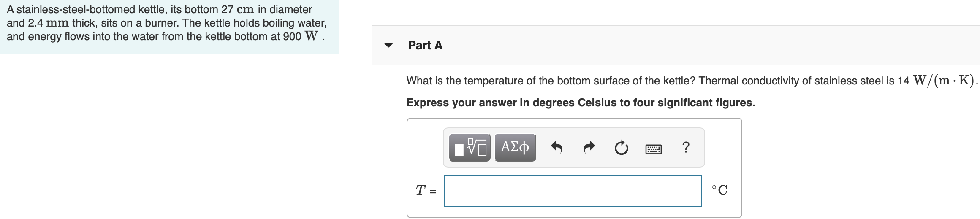Click the bottom surface temperature question

(551, 81)
